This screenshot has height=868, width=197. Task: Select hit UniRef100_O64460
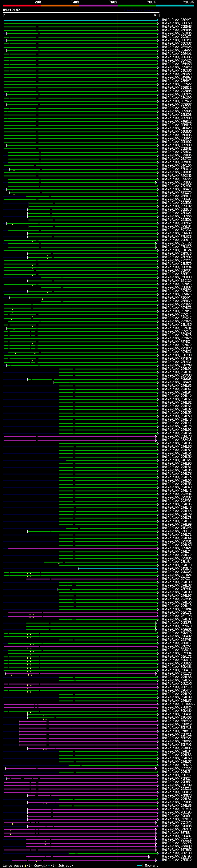tap(177, 50)
